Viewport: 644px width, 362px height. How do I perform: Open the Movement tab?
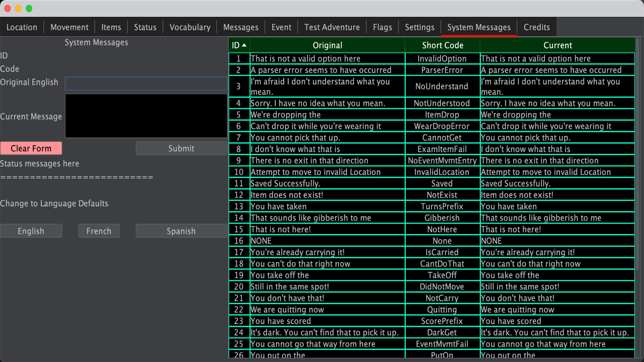click(69, 27)
